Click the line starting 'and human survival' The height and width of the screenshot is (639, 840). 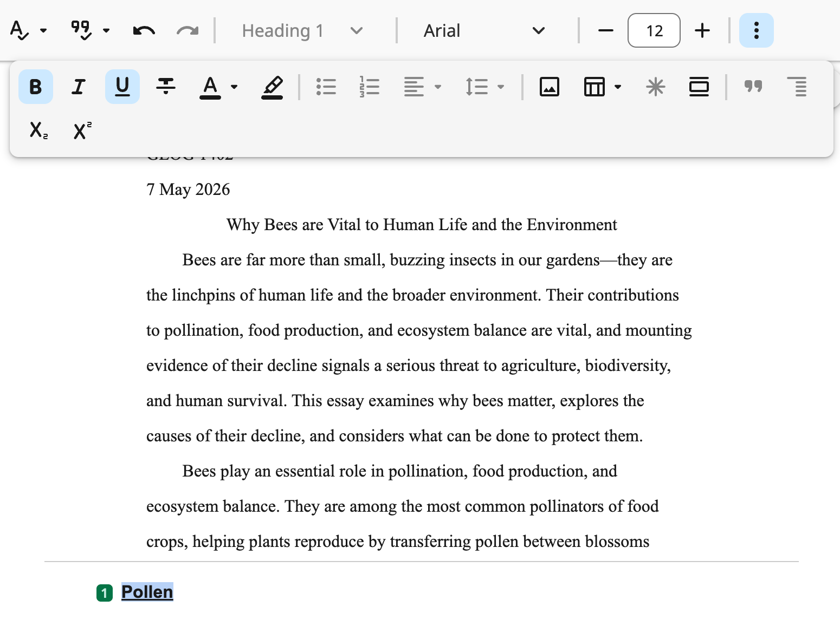click(x=395, y=401)
